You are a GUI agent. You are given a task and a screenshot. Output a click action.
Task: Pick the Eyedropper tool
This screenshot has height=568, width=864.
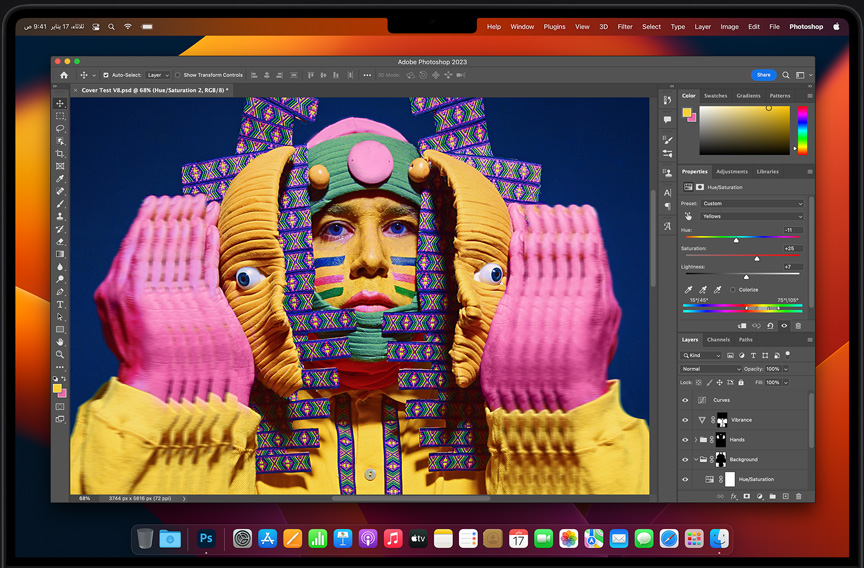point(60,179)
